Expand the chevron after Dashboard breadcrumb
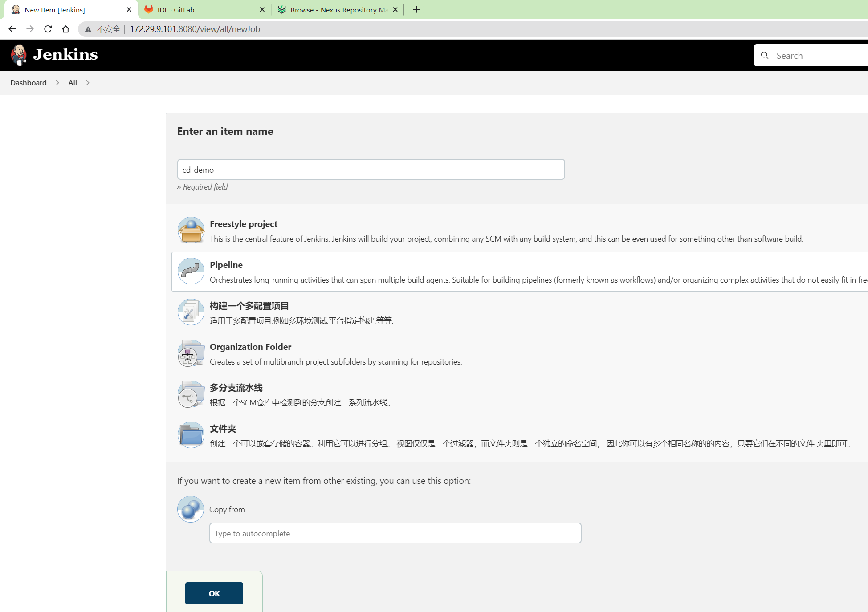Image resolution: width=868 pixels, height=612 pixels. [x=57, y=83]
